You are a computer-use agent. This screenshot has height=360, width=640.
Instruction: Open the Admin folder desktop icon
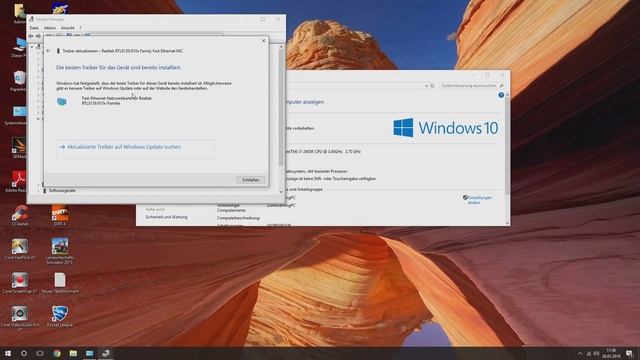point(19,13)
